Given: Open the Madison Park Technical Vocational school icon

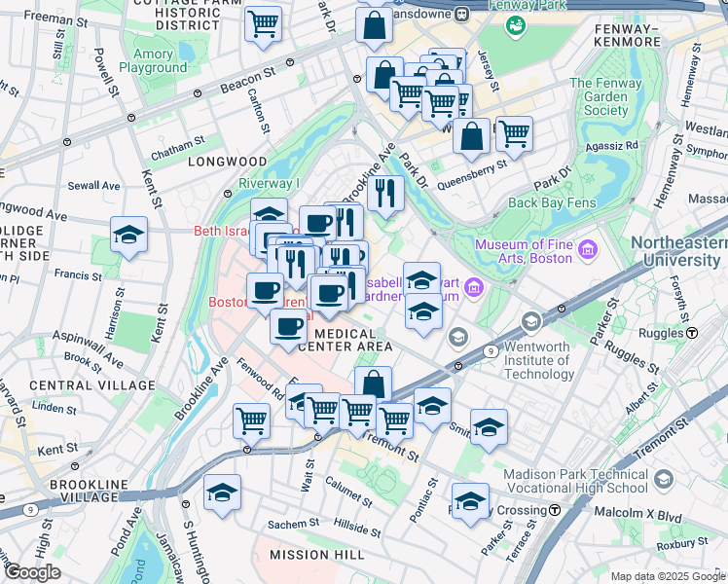Looking at the screenshot, I should [x=663, y=481].
